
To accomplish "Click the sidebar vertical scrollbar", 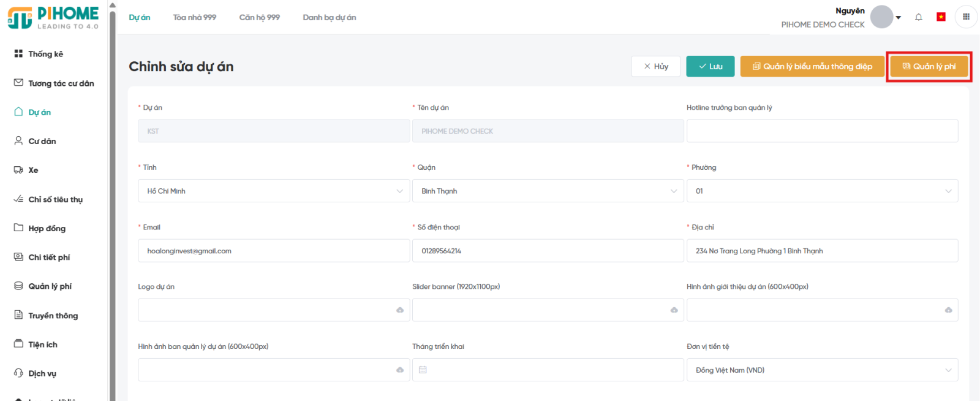I will (112, 202).
